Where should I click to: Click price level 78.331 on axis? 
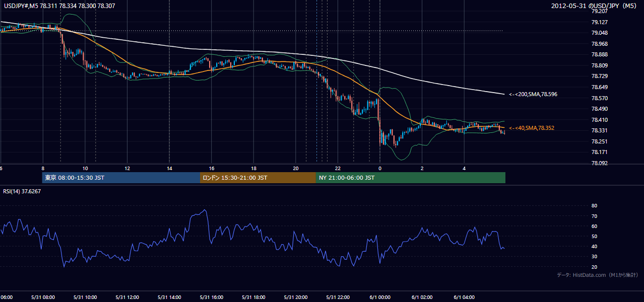pos(599,130)
